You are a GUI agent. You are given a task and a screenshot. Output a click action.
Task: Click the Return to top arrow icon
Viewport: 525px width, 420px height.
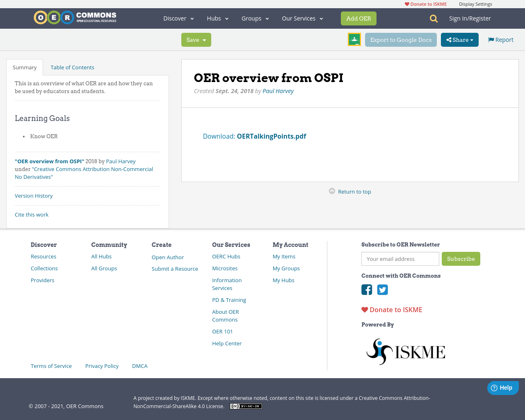332,191
